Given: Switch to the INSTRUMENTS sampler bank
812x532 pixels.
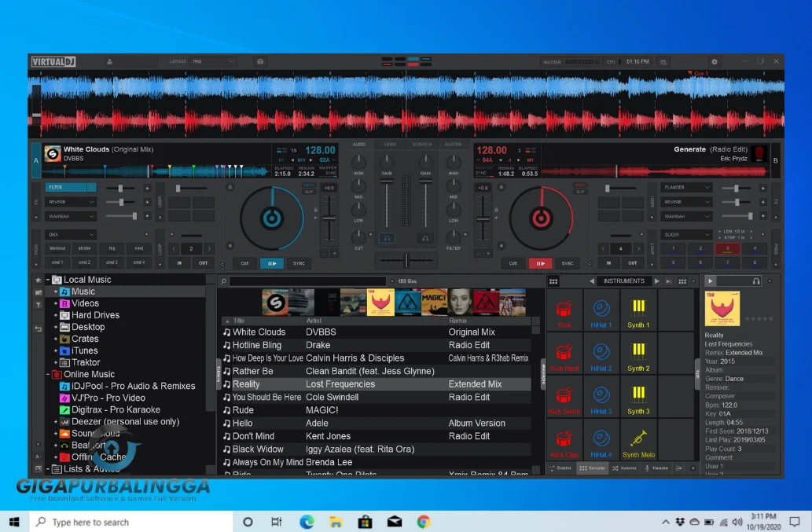Looking at the screenshot, I should (x=624, y=281).
